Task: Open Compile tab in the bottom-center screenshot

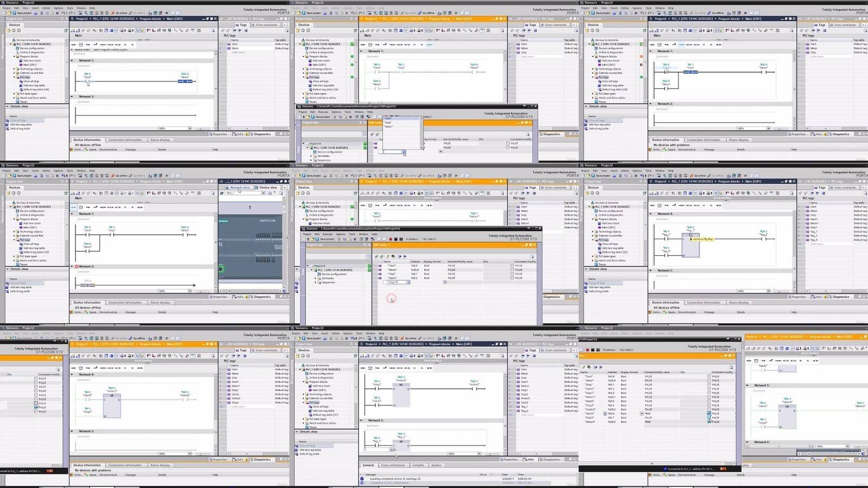Action: (418, 465)
